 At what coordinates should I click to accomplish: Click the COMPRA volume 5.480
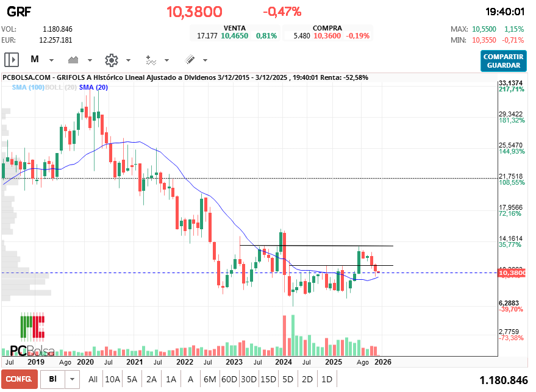[302, 36]
